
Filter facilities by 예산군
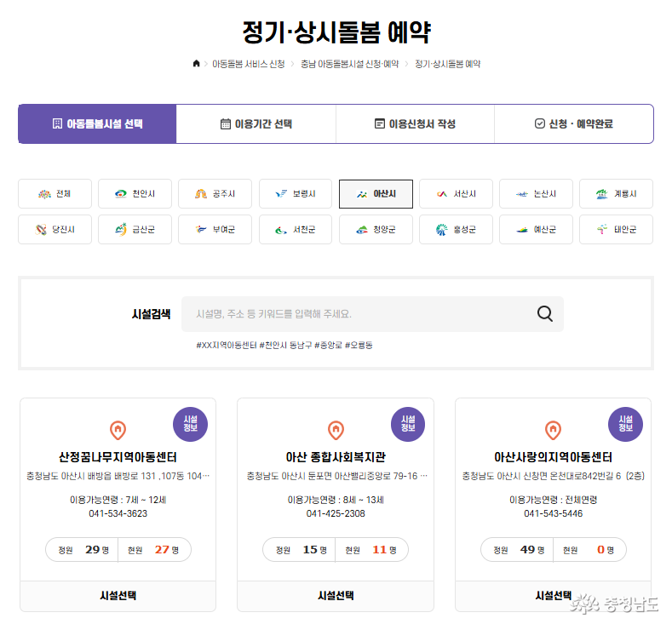[536, 230]
